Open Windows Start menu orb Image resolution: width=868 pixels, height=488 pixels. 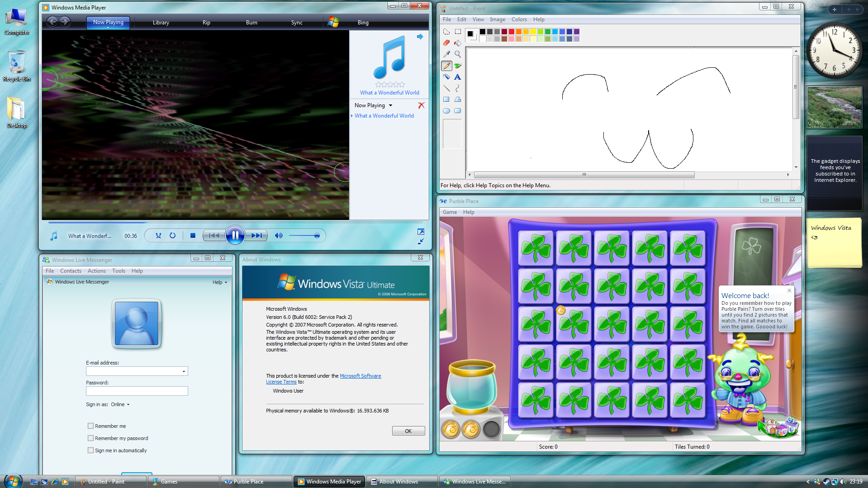point(13,481)
